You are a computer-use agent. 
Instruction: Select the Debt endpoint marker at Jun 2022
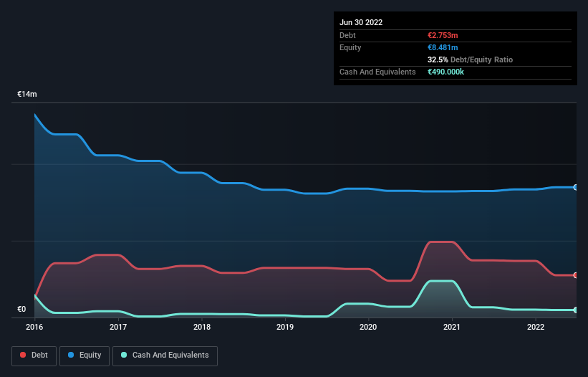[576, 275]
